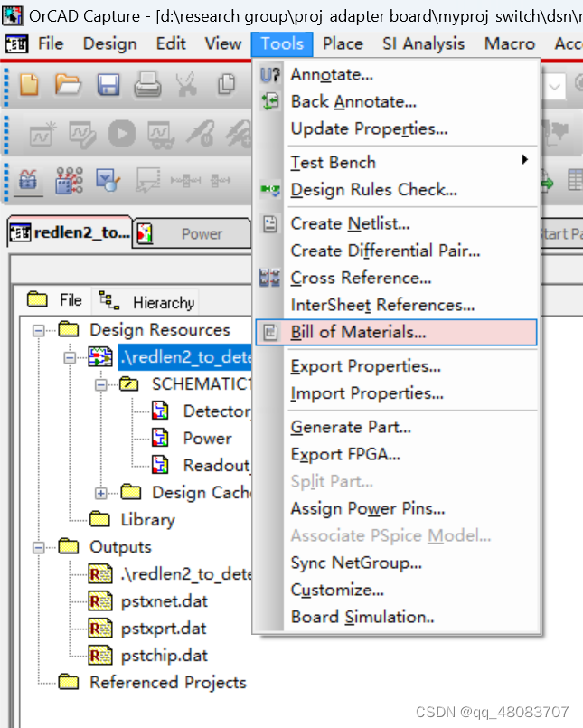The image size is (583, 728).
Task: Click the Annotate U? menu icon
Action: (x=270, y=75)
